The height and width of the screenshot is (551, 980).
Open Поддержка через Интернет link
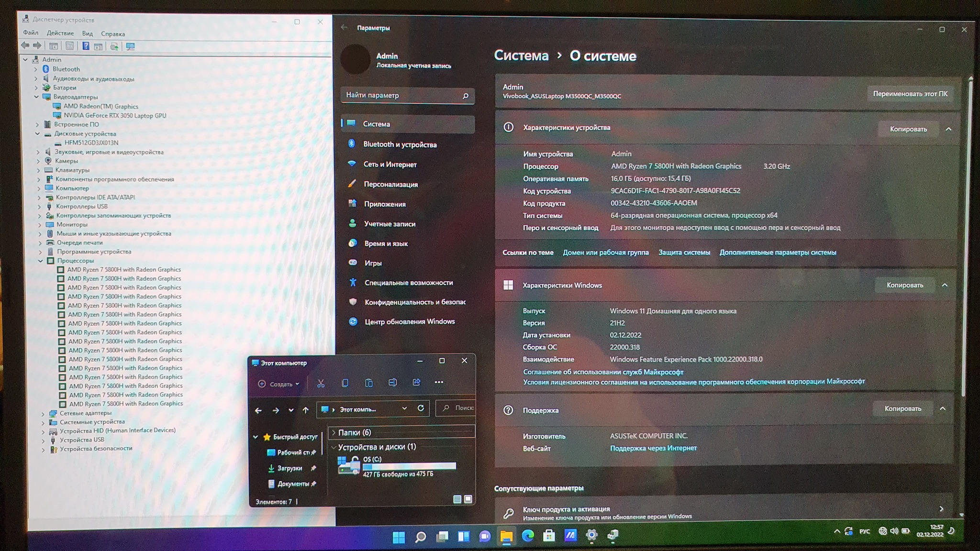click(653, 448)
